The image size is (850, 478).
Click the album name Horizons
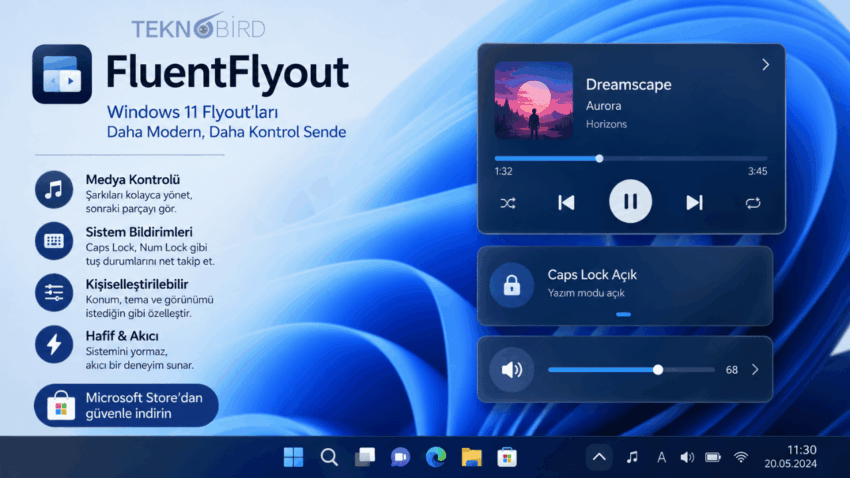pos(606,124)
